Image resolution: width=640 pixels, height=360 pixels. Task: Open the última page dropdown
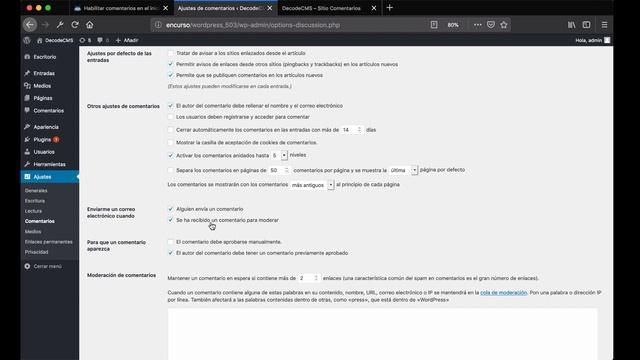pyautogui.click(x=403, y=170)
